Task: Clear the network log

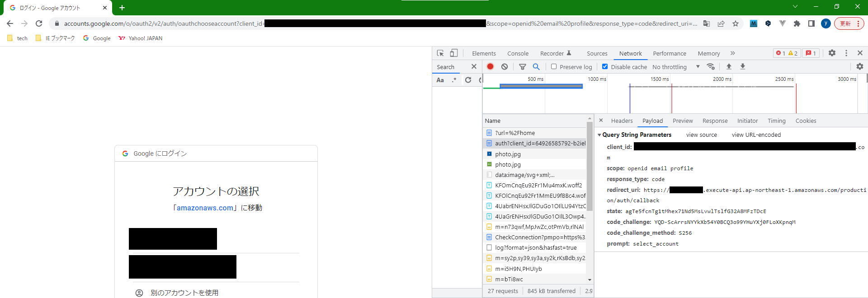Action: (505, 66)
